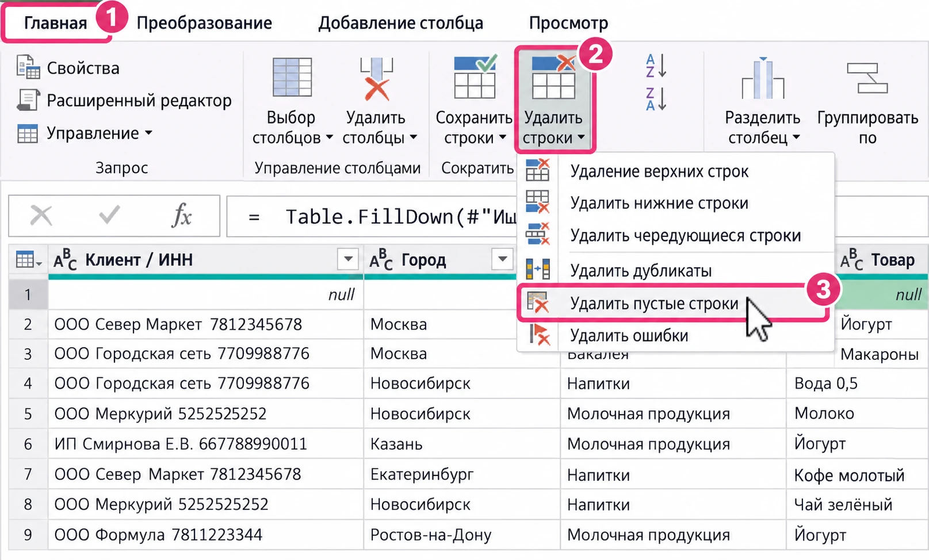Click Удалить столбцы icon
The image size is (929, 560).
pos(376,79)
